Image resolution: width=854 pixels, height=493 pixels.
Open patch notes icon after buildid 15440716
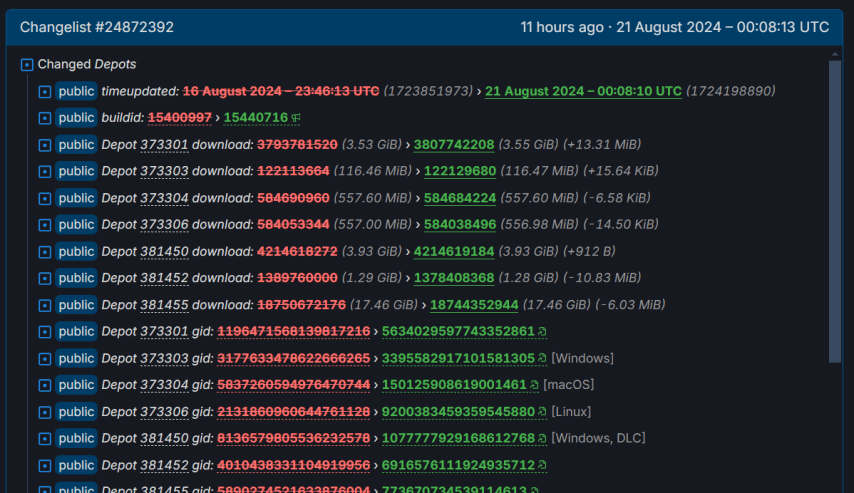tap(296, 118)
